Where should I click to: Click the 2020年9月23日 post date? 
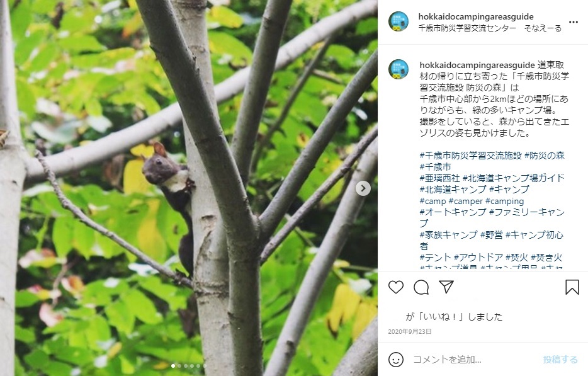tap(409, 332)
